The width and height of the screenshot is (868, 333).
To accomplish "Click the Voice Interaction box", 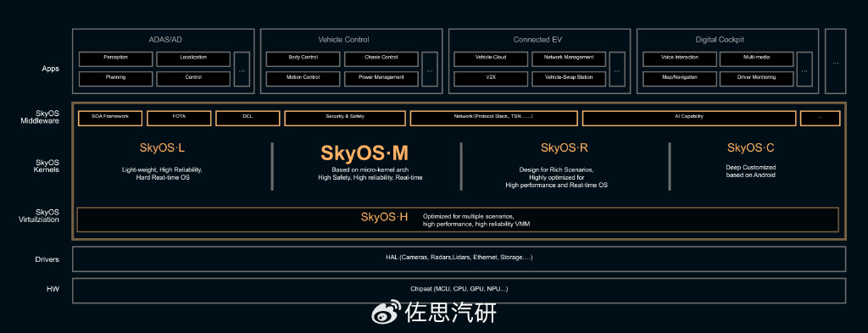I will 680,58.
